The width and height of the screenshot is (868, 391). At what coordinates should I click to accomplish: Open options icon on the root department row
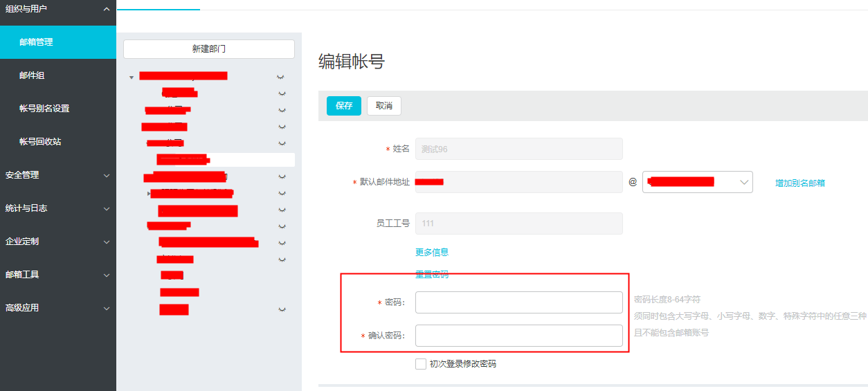point(281,77)
